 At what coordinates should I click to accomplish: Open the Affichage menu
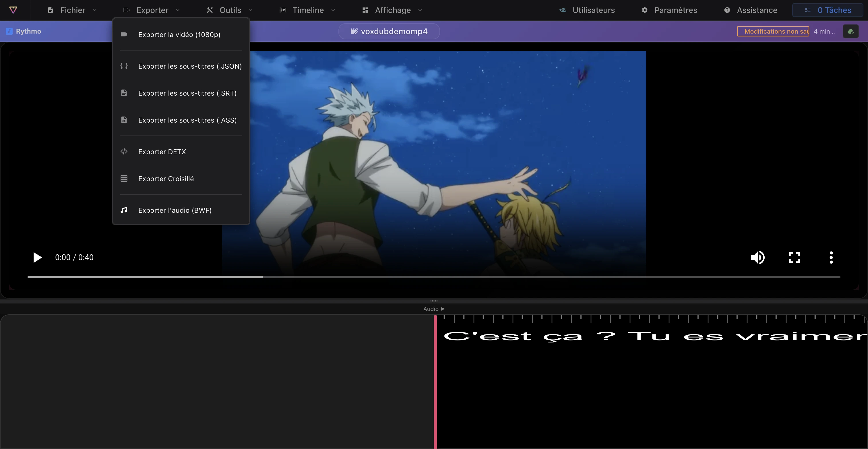coord(392,10)
